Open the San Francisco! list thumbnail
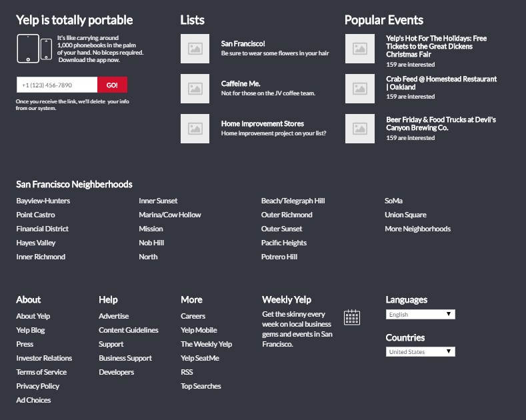 (195, 49)
